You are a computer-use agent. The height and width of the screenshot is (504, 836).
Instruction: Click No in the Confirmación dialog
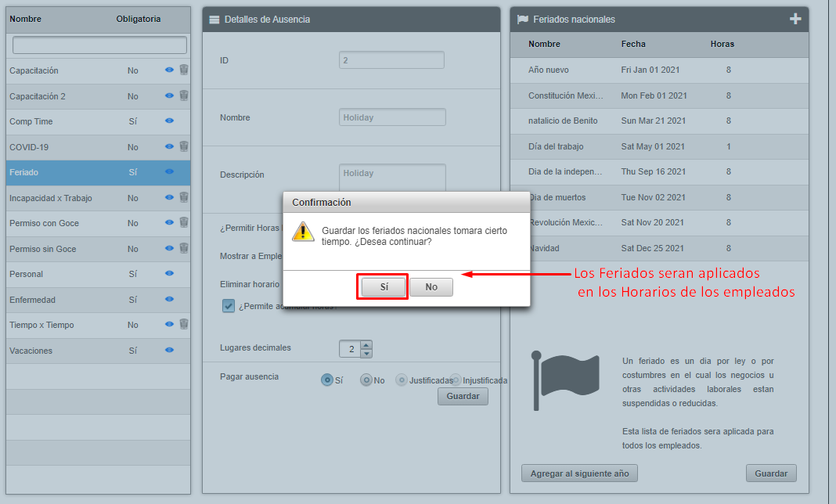click(431, 287)
